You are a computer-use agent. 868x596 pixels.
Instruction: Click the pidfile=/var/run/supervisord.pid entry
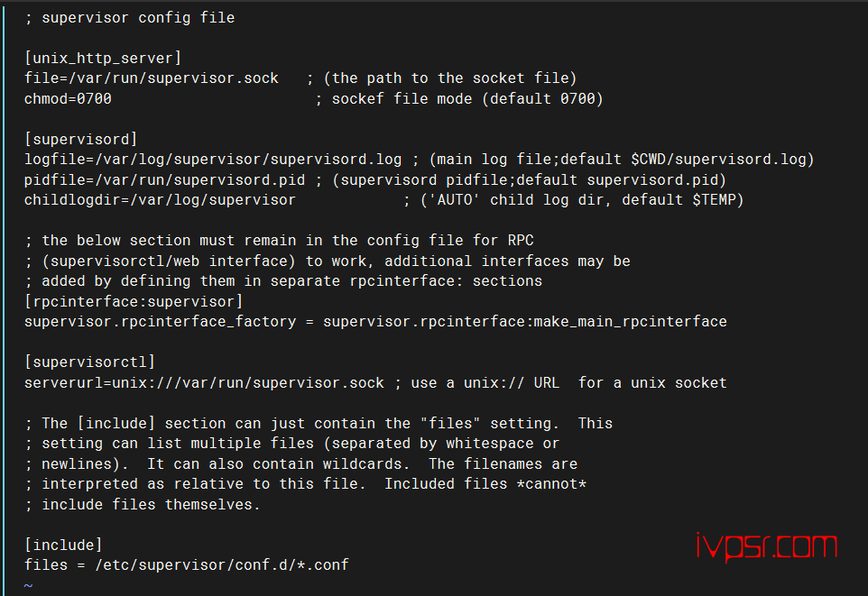(164, 179)
